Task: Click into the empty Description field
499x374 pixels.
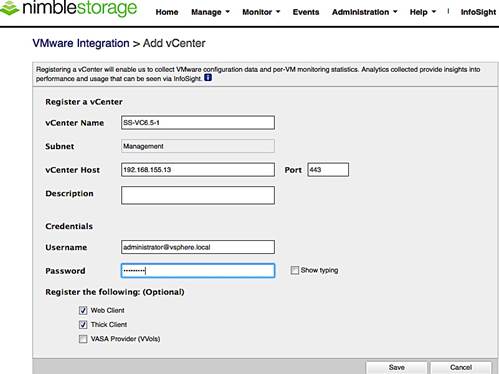Action: 198,195
